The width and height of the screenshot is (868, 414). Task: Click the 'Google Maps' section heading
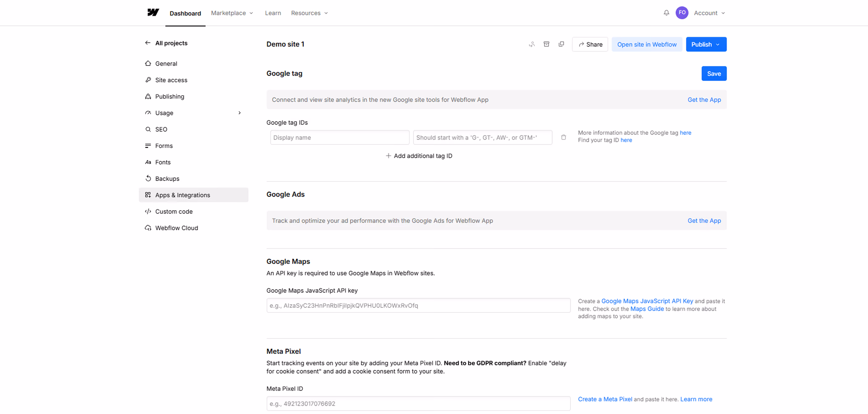coord(288,261)
